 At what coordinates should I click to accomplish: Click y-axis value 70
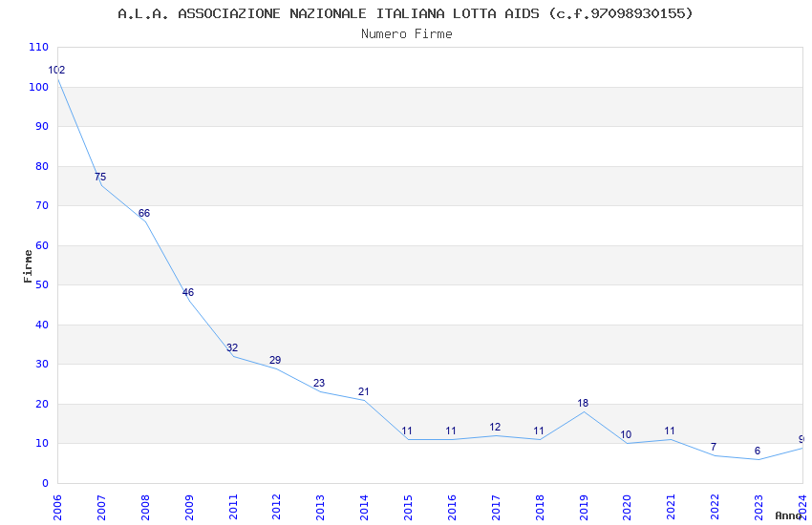42,205
